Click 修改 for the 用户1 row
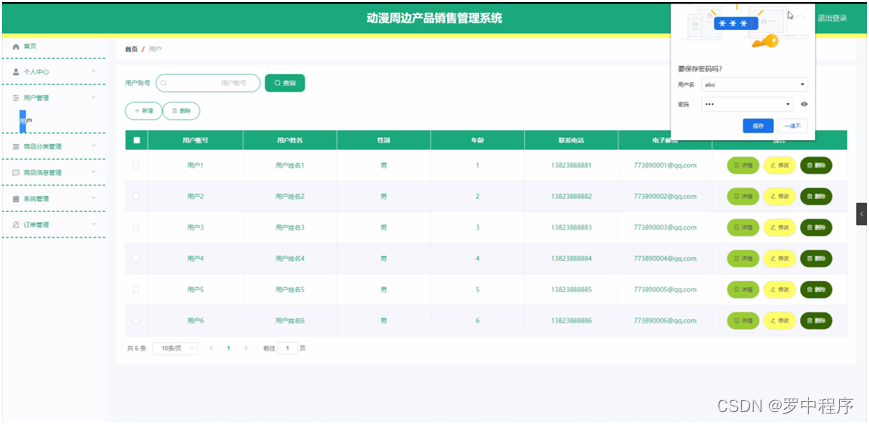Viewport: 869px width, 424px height. [x=779, y=165]
